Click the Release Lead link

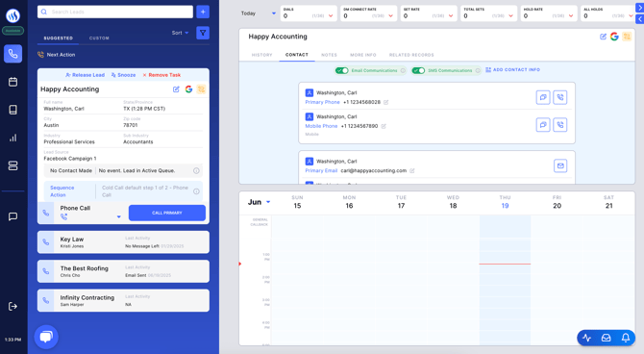85,75
